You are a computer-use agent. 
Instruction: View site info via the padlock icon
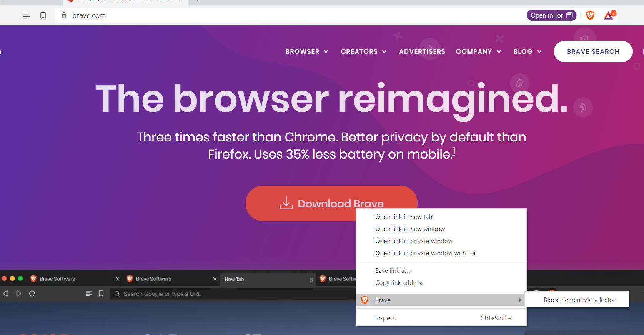[x=64, y=15]
